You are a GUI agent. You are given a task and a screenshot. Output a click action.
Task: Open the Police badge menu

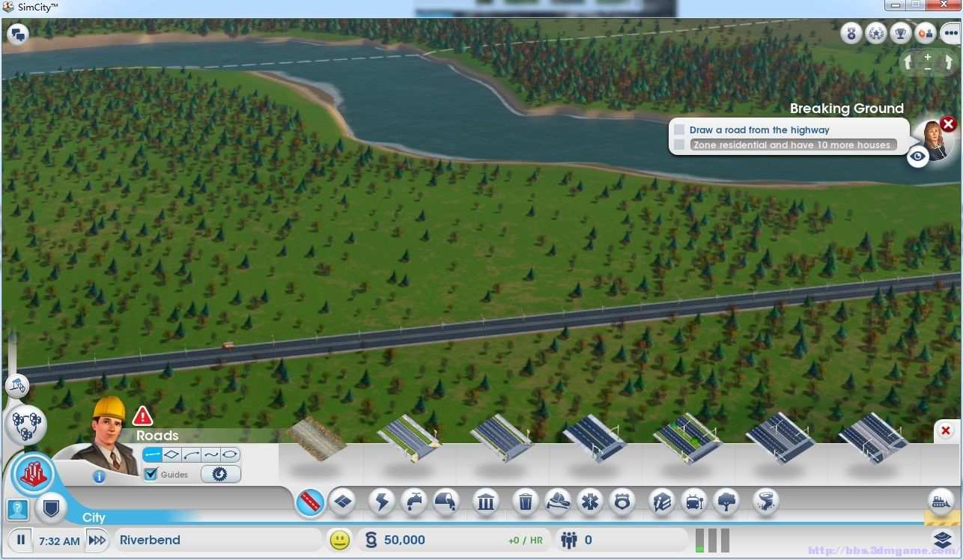[x=622, y=502]
